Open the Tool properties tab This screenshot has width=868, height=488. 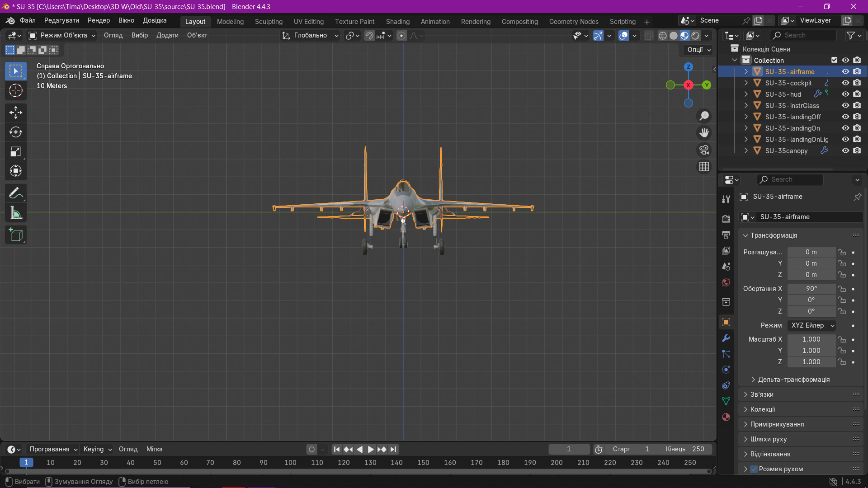pyautogui.click(x=726, y=199)
